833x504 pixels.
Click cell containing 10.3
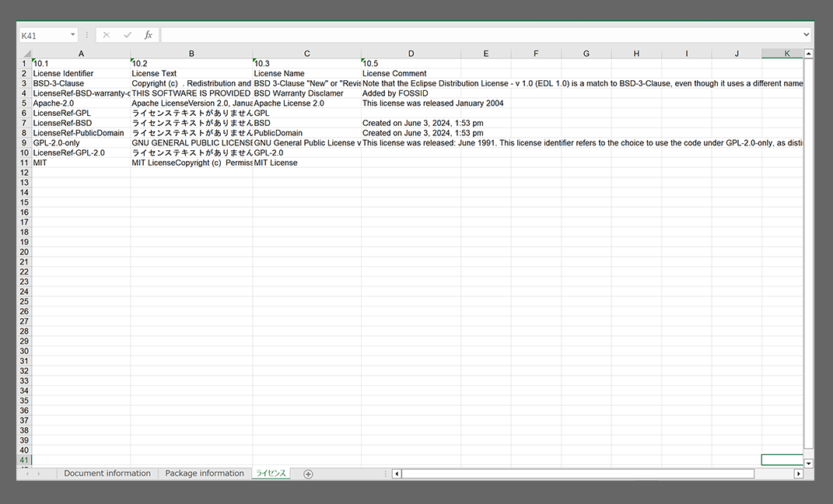[x=306, y=63]
